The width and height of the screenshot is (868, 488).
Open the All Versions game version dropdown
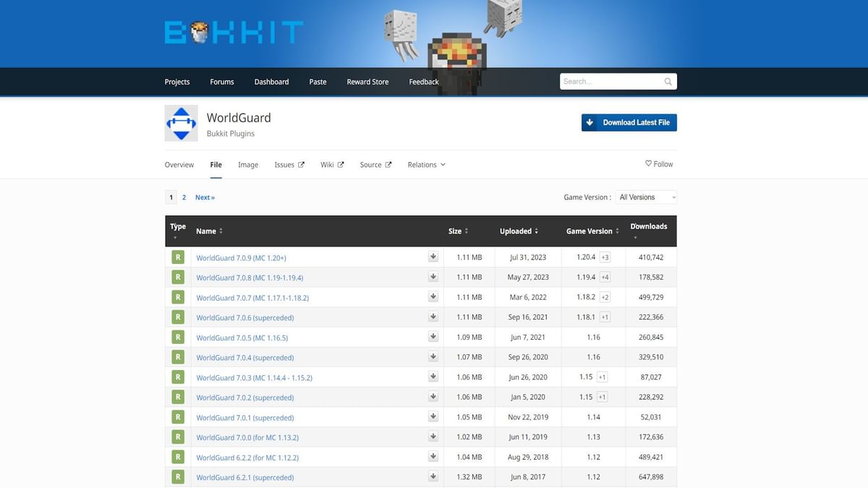coord(645,197)
